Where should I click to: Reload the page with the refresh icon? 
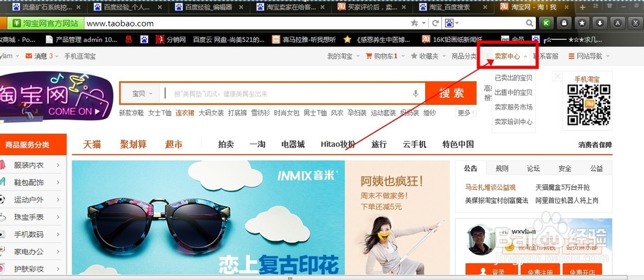point(435,23)
